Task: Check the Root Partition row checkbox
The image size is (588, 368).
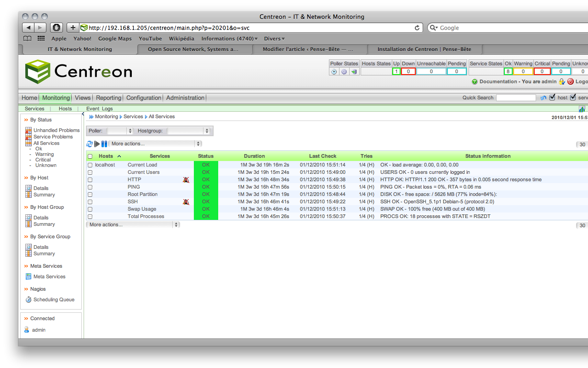Action: click(90, 195)
